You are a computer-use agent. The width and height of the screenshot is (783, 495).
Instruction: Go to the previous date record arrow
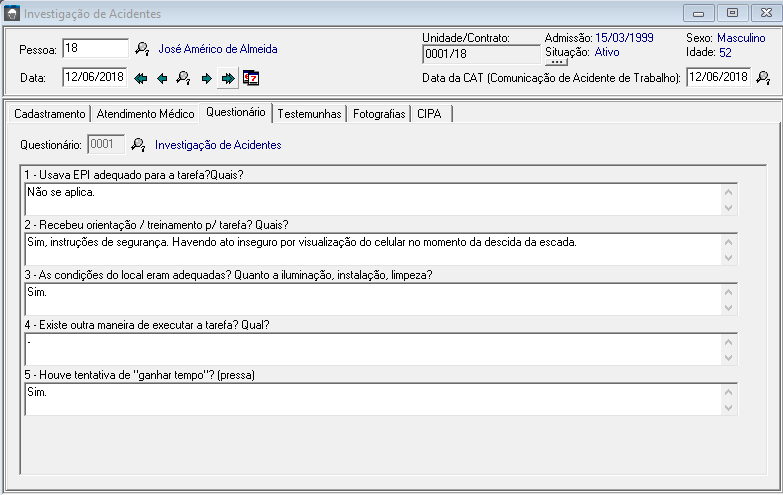pyautogui.click(x=162, y=78)
